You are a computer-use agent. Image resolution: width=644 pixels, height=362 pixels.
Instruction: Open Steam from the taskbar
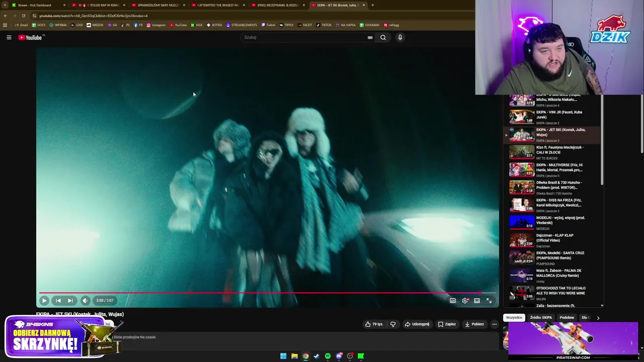(x=316, y=356)
